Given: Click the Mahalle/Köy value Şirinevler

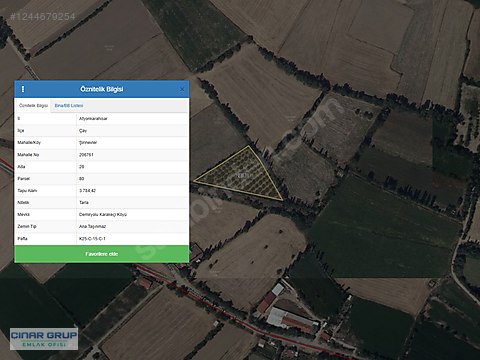Looking at the screenshot, I should point(88,143).
